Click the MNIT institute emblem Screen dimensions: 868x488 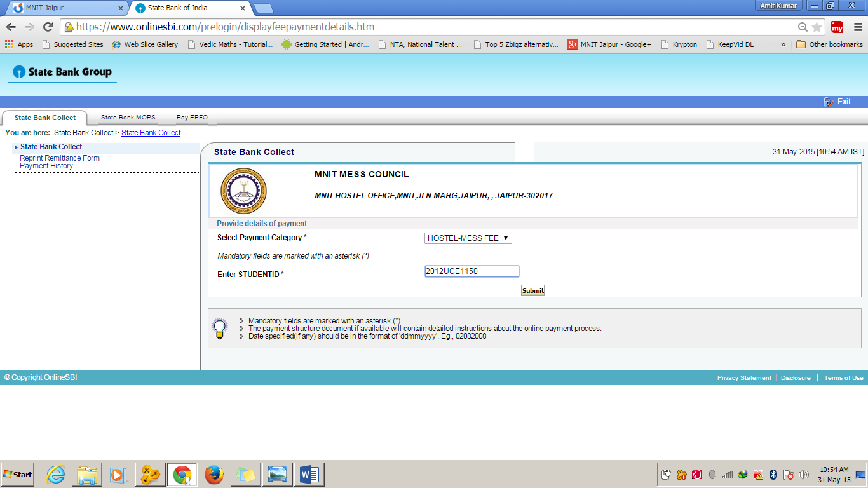[x=243, y=191]
